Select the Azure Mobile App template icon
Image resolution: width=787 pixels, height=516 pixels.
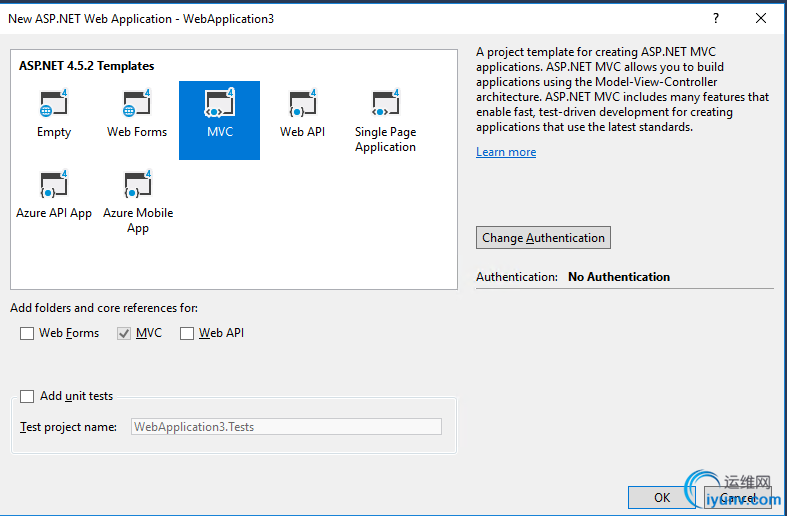tap(138, 184)
